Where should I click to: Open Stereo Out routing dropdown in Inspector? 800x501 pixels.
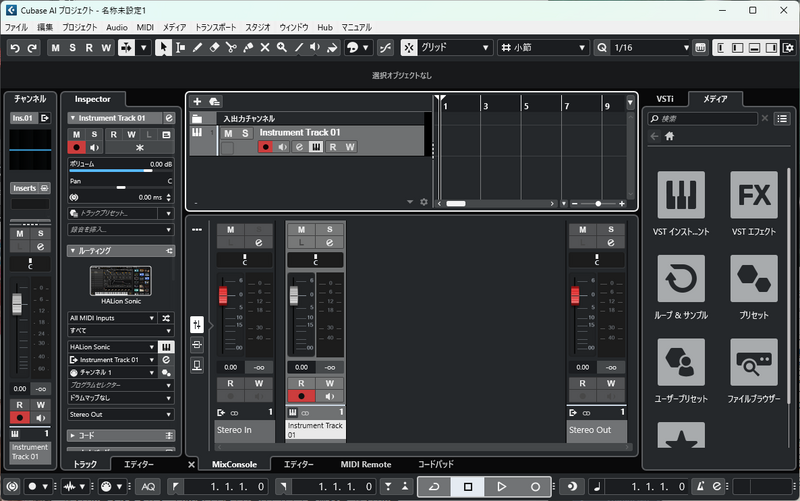pos(120,414)
